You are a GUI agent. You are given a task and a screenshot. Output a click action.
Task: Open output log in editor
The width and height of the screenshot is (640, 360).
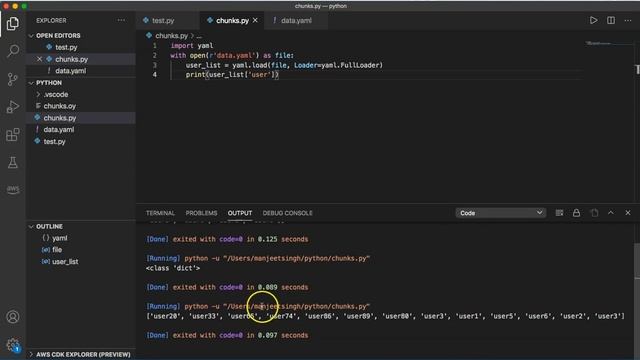tap(594, 213)
